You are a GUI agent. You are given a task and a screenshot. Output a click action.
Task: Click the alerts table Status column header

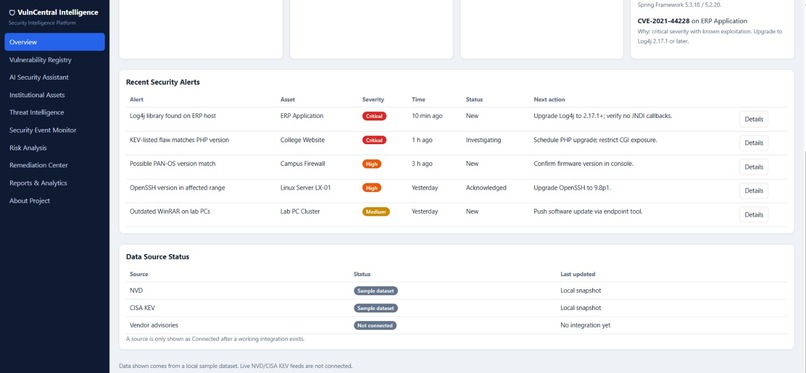474,100
